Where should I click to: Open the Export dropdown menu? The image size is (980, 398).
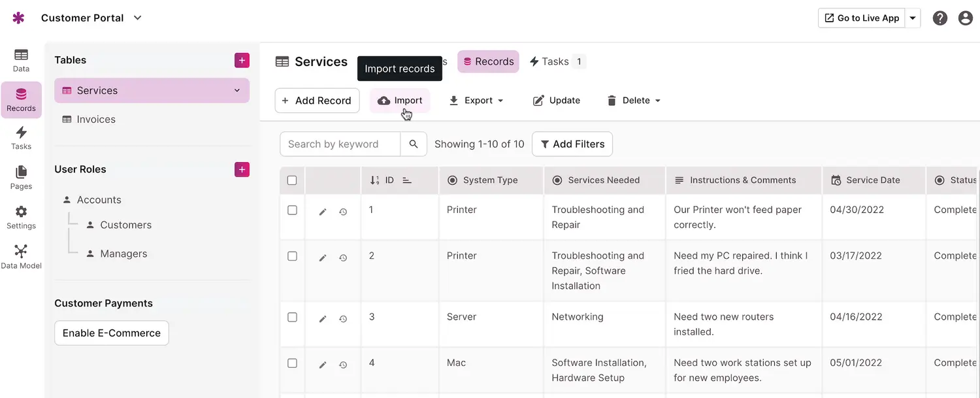(x=477, y=101)
